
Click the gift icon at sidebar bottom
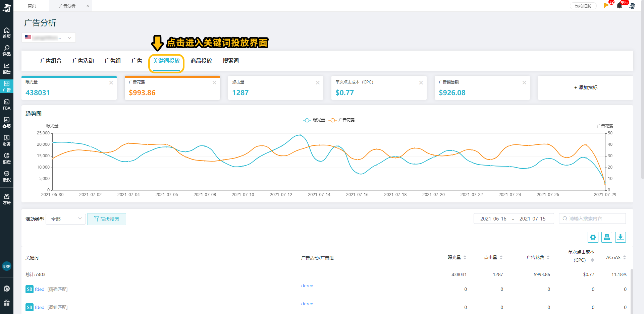7,303
